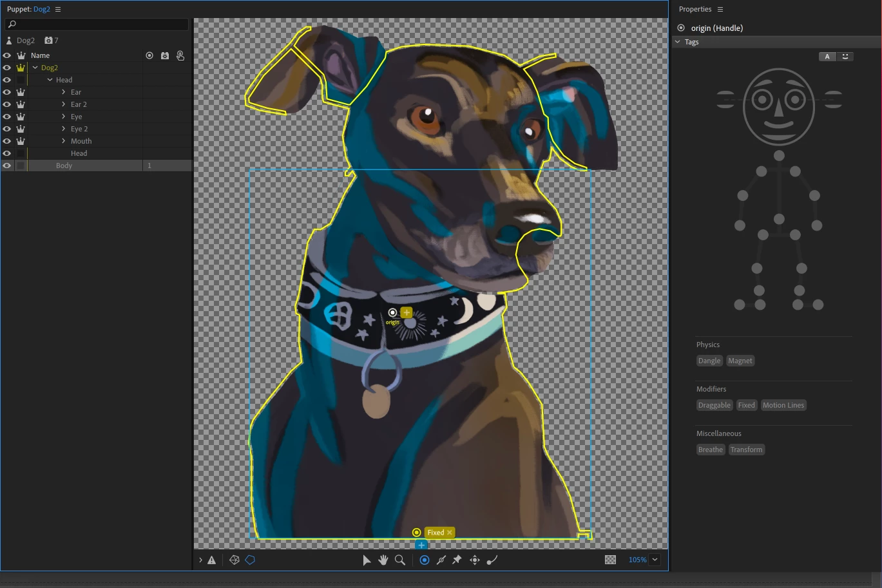Select the arrow Selection tool
The width and height of the screenshot is (882, 588).
[367, 560]
